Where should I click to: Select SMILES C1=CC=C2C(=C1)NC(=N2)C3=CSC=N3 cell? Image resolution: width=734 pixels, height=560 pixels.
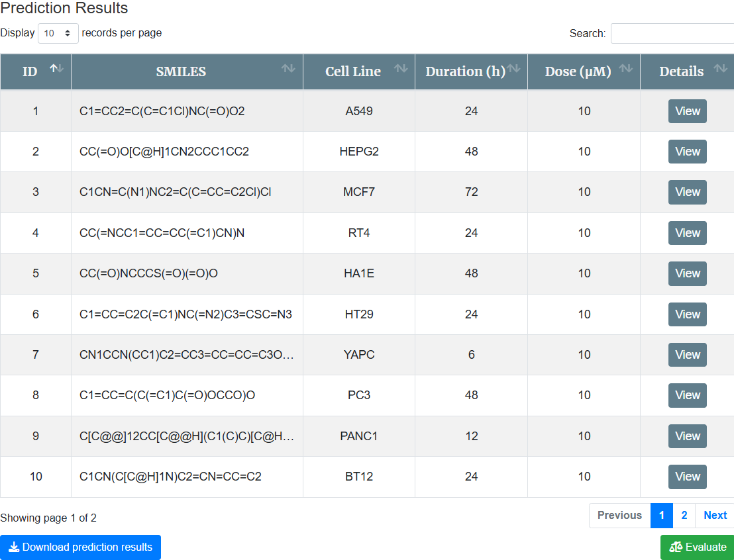pos(186,314)
